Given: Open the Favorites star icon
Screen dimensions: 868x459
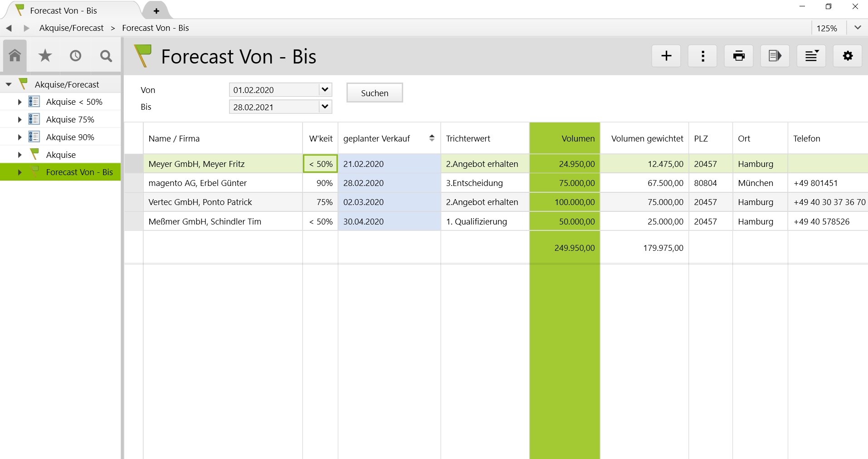Looking at the screenshot, I should [44, 55].
